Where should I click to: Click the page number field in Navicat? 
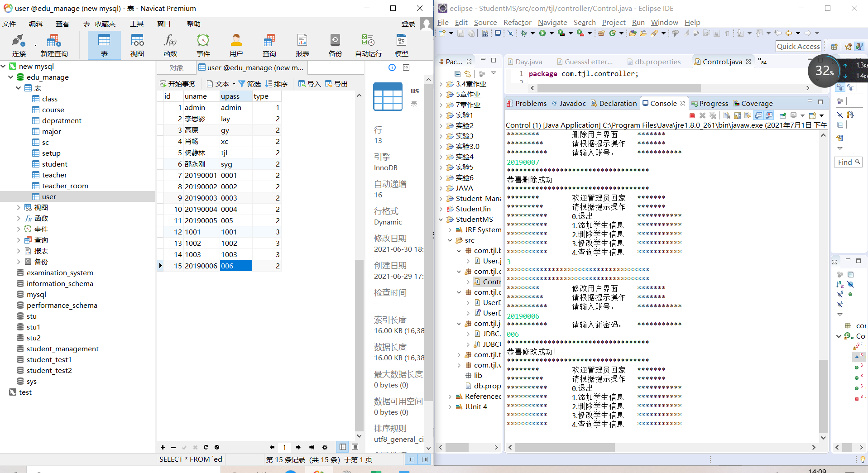(284, 447)
